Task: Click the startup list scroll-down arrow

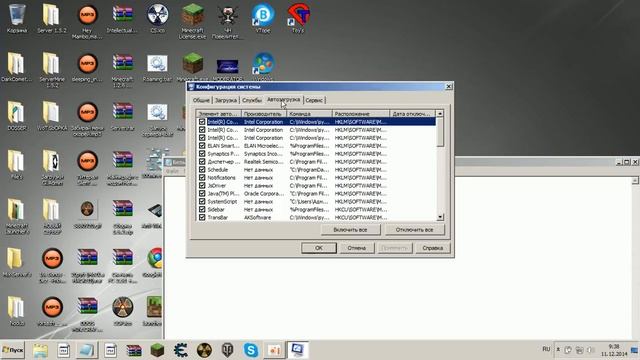Action: point(440,217)
